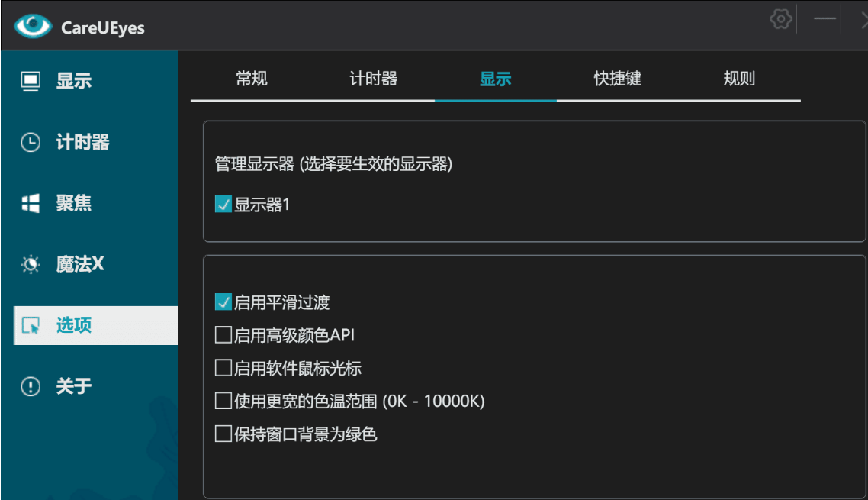Image resolution: width=868 pixels, height=500 pixels.
Task: Select the 快捷键 tab
Action: coord(618,79)
